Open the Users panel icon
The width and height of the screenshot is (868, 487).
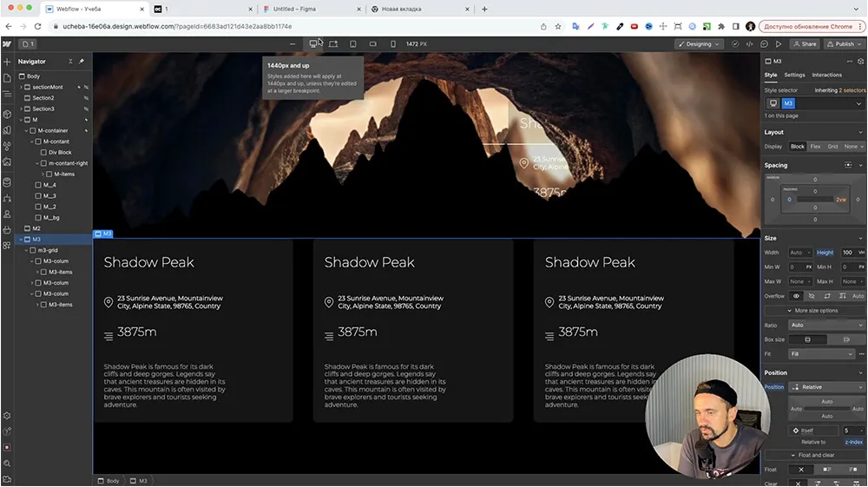7,214
